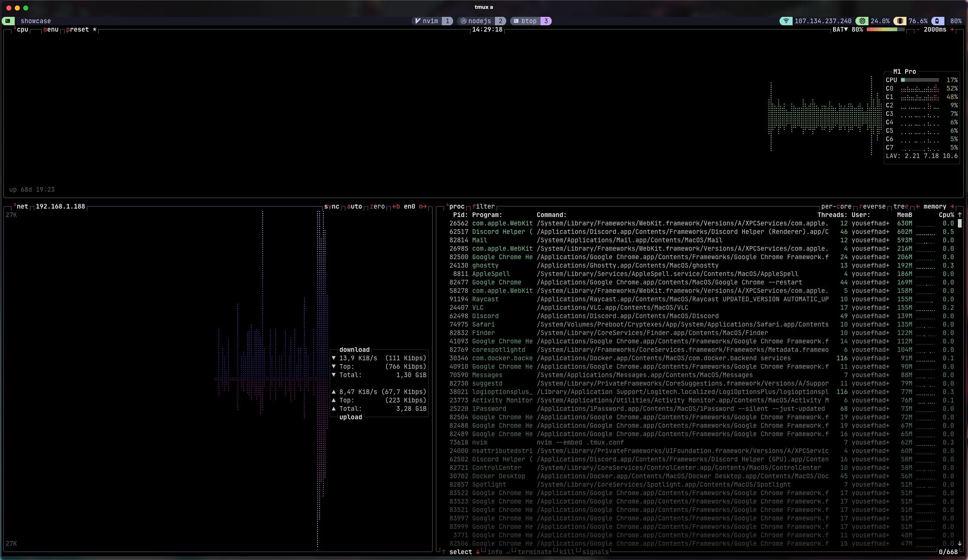Toggle per-core CPU display in proc

[x=836, y=206]
